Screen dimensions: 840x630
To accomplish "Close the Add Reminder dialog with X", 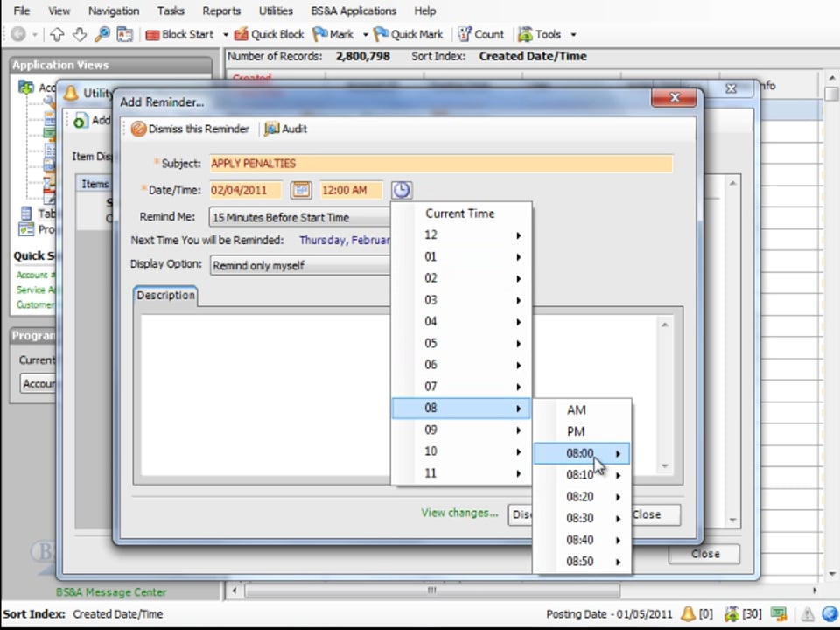I will pyautogui.click(x=675, y=97).
